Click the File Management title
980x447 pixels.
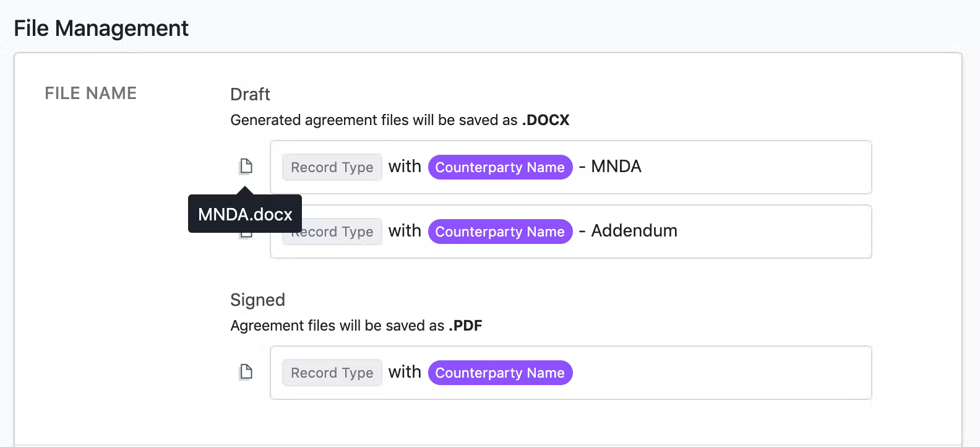point(101,28)
